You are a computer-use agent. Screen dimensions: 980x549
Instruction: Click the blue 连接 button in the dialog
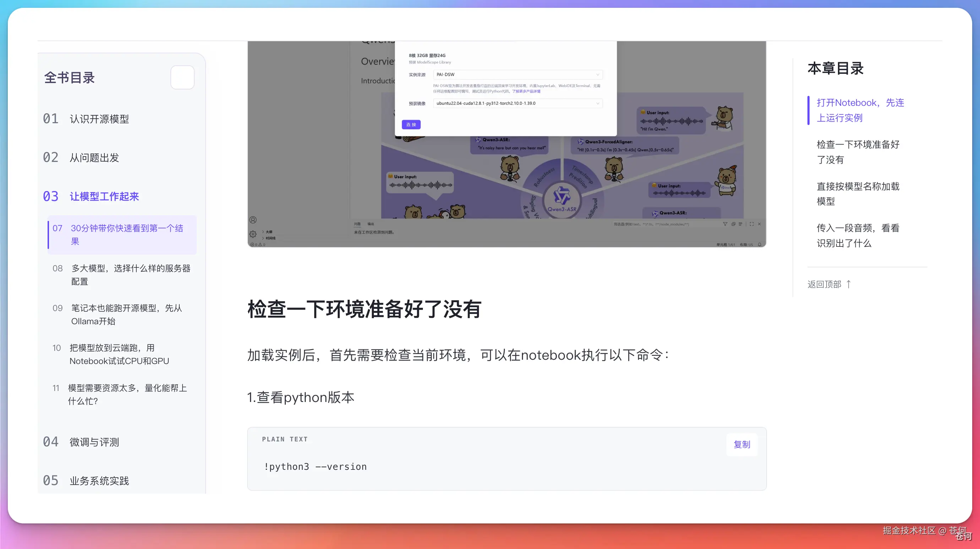point(411,125)
